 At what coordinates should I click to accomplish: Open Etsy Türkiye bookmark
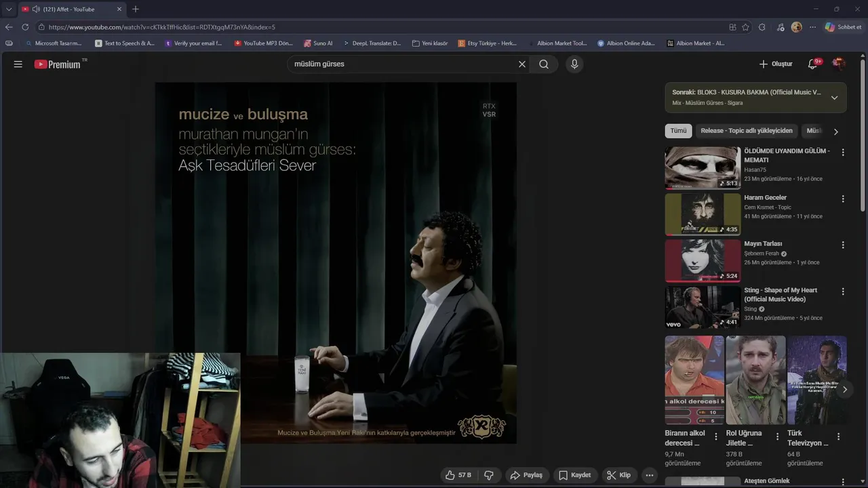click(488, 43)
